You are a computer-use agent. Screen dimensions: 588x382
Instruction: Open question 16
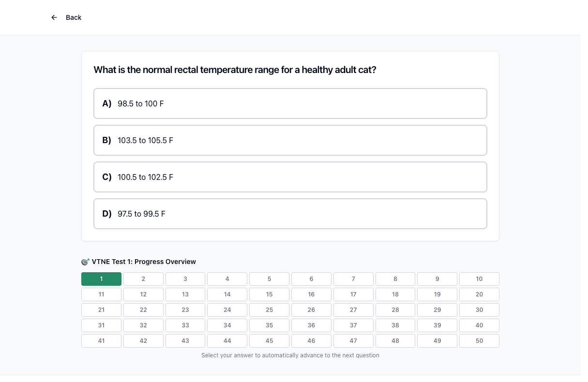tap(311, 294)
